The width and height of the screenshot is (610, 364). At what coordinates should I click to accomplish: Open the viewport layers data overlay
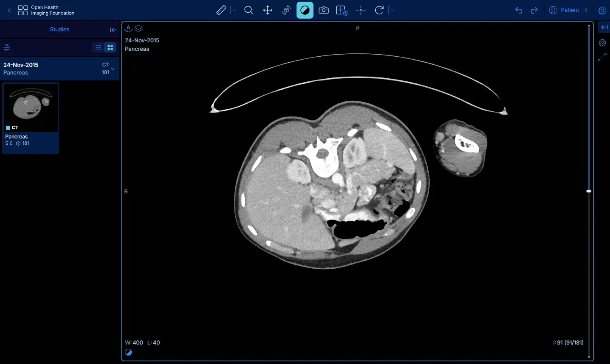139,29
